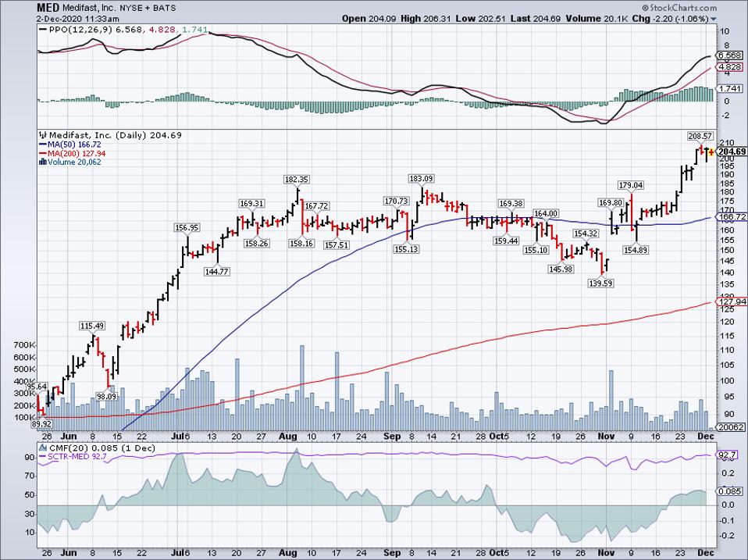Click the CMF(20) area icon in the legend

(x=43, y=448)
